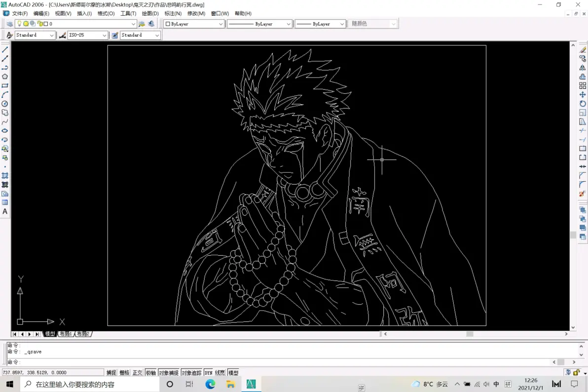Image resolution: width=588 pixels, height=392 pixels.
Task: Select the Revision Cloud tool
Action: click(5, 113)
